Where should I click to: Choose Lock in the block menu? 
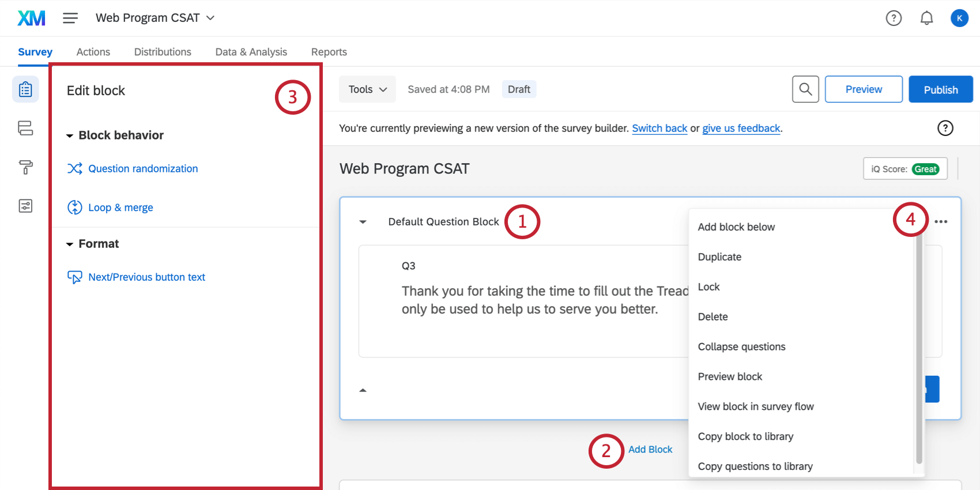708,287
